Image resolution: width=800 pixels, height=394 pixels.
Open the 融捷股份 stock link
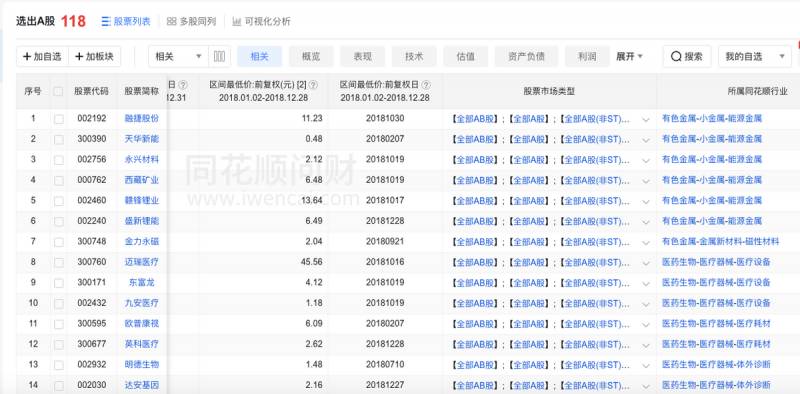pos(141,118)
